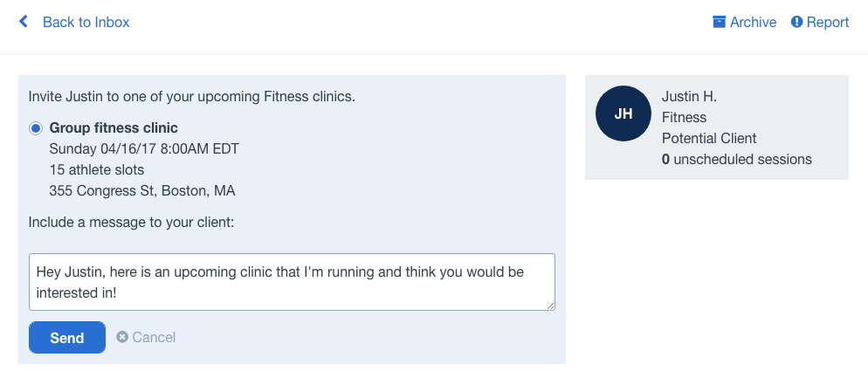This screenshot has width=868, height=371.
Task: Select the Group fitness clinic radio button
Action: (x=36, y=128)
